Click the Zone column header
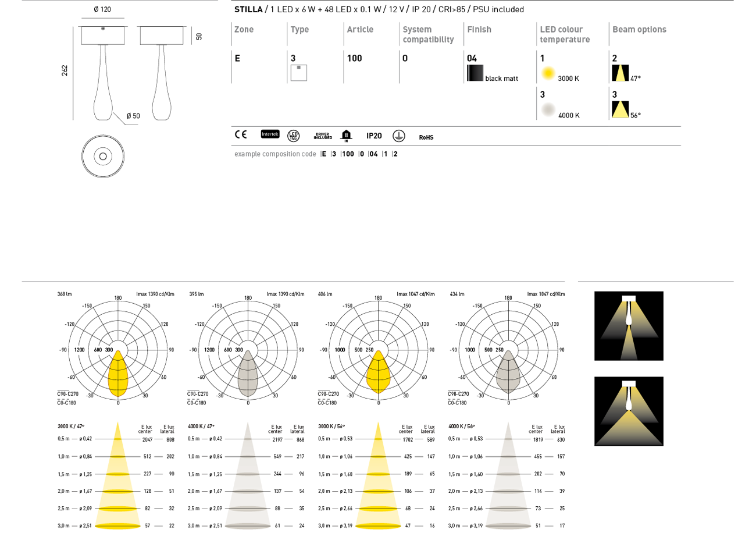This screenshot has height=547, width=756. 244,30
